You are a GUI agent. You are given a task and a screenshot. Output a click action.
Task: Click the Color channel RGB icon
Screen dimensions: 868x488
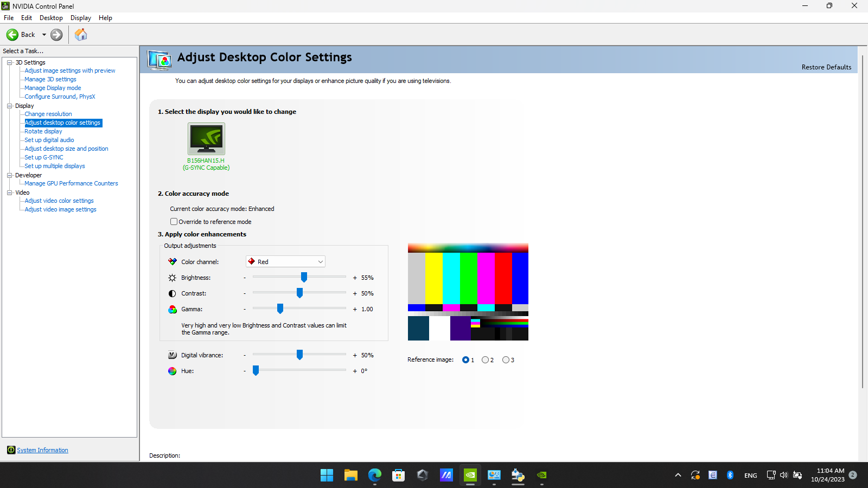(173, 261)
